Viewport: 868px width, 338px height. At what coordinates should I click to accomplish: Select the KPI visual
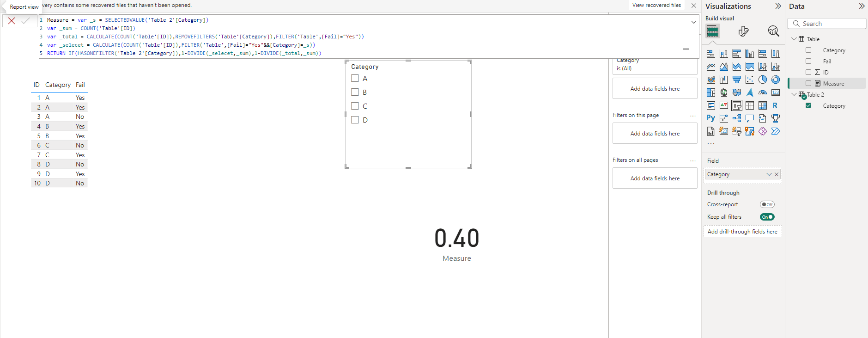click(x=724, y=105)
